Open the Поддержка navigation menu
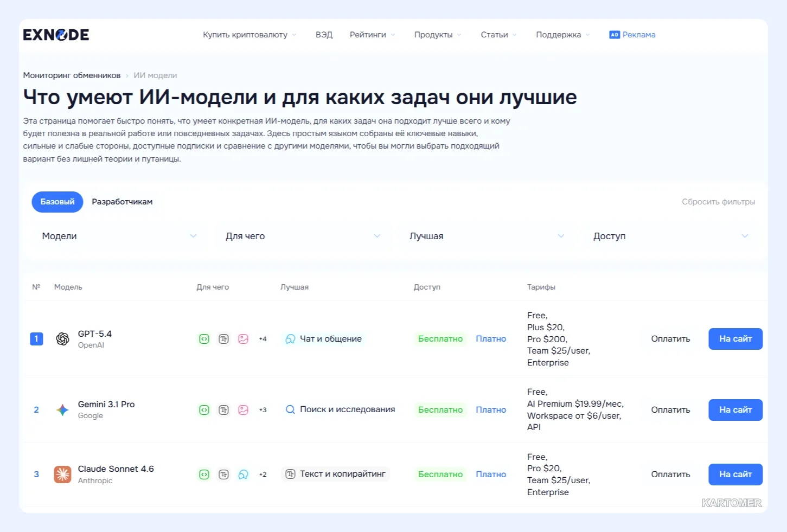 point(563,35)
